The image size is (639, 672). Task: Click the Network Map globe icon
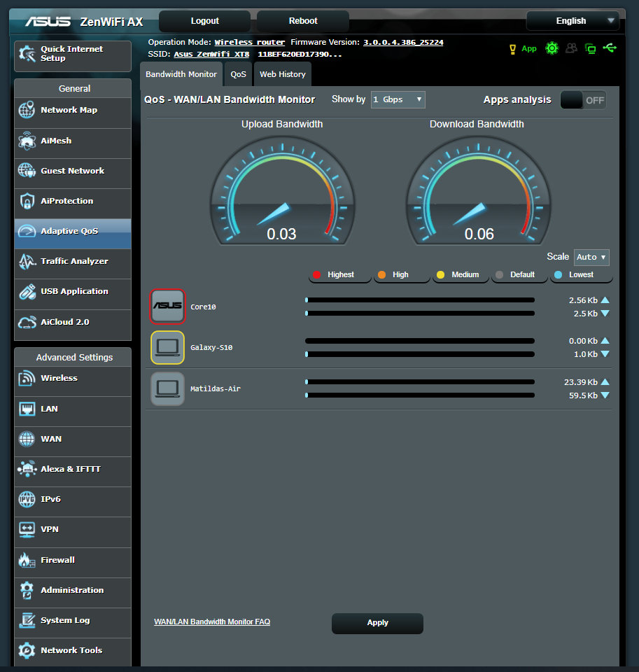point(27,110)
